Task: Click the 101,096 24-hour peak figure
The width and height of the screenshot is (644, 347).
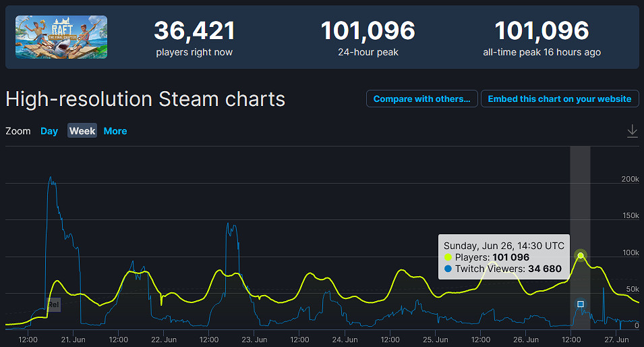Action: pyautogui.click(x=368, y=31)
